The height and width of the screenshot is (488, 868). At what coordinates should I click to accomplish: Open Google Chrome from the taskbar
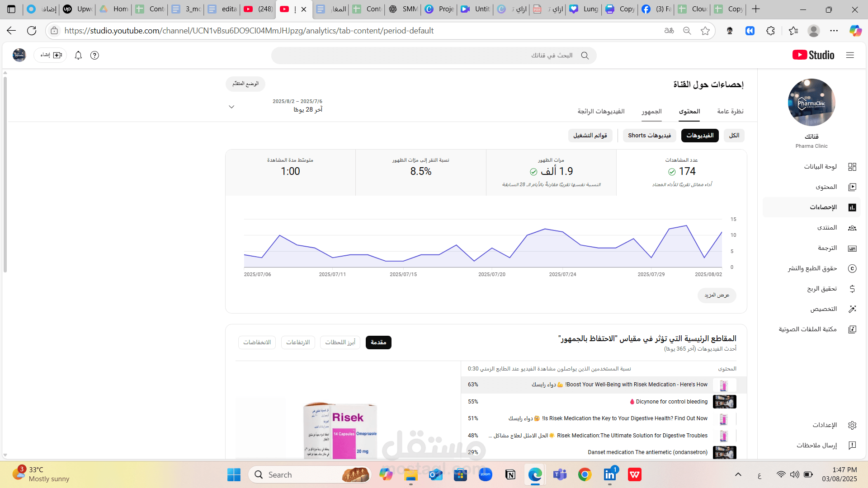(585, 474)
